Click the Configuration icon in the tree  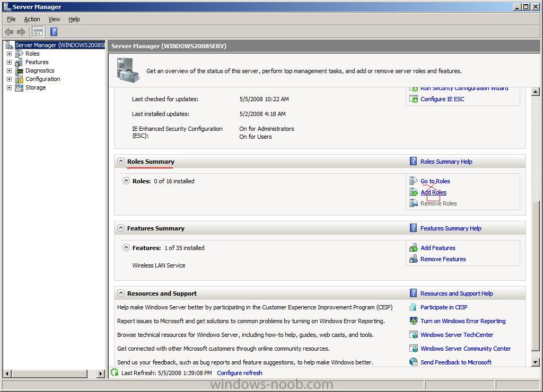click(x=19, y=79)
